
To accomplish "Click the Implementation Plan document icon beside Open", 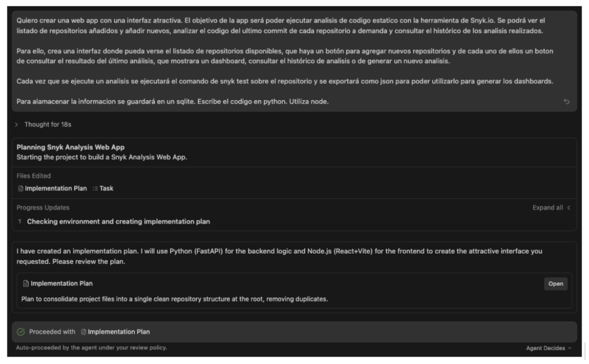I will coord(26,283).
